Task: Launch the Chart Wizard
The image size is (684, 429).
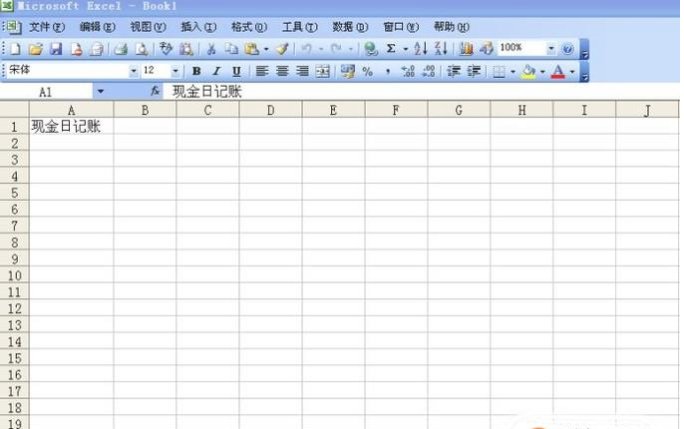Action: tap(466, 48)
